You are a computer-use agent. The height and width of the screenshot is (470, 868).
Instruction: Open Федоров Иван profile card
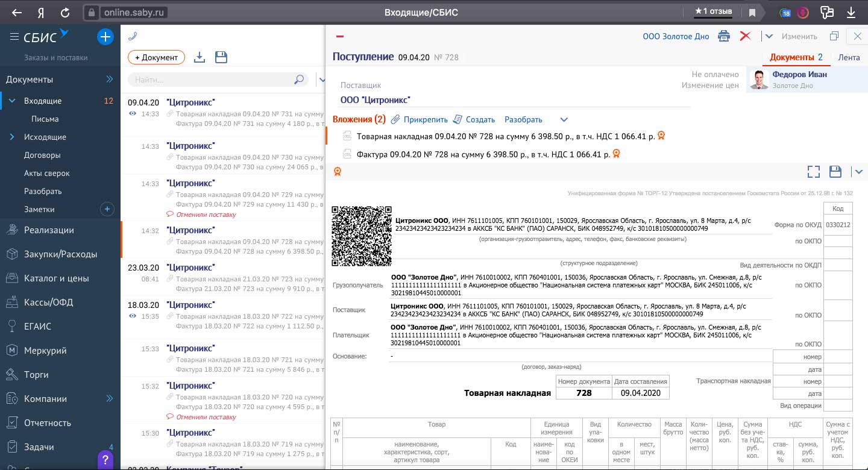point(807,80)
